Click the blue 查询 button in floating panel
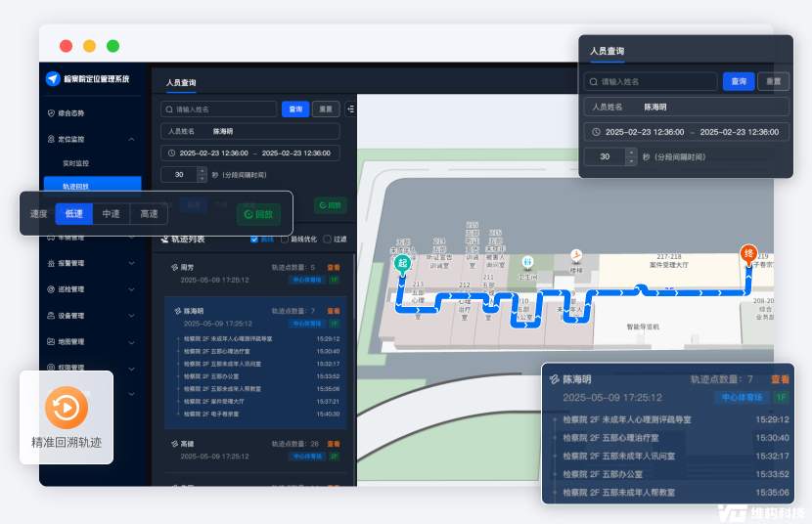This screenshot has height=524, width=812. click(739, 82)
